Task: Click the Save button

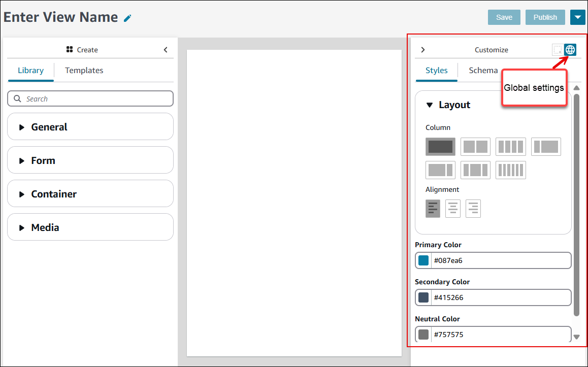Action: coord(504,17)
